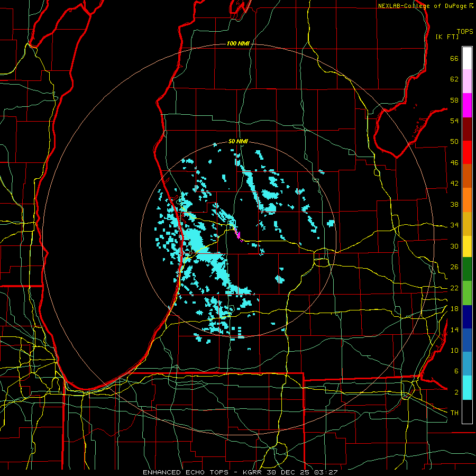Select the cyan legend swatch near 2

coord(467,388)
